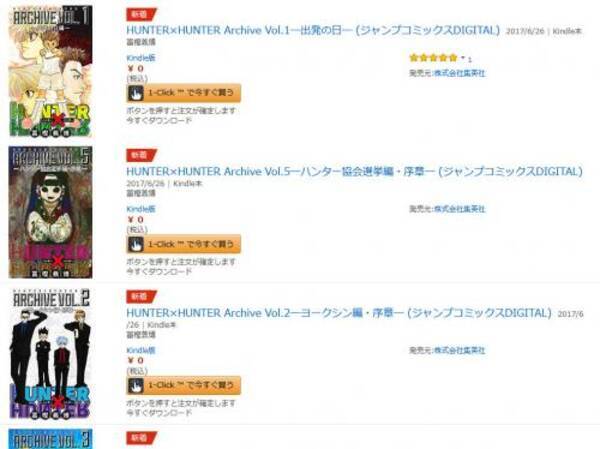The width and height of the screenshot is (600, 449).
Task: Click the hand icon on Vol.1 1-Click button
Action: click(x=136, y=93)
